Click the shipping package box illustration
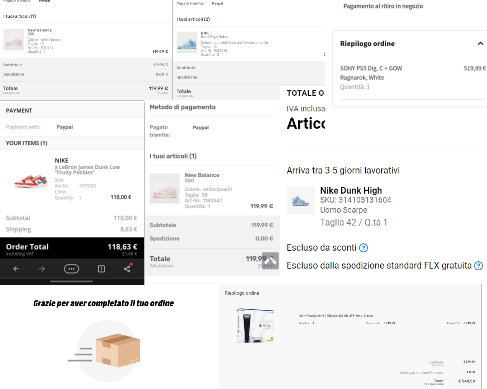This screenshot has height=389, width=487. [x=117, y=350]
